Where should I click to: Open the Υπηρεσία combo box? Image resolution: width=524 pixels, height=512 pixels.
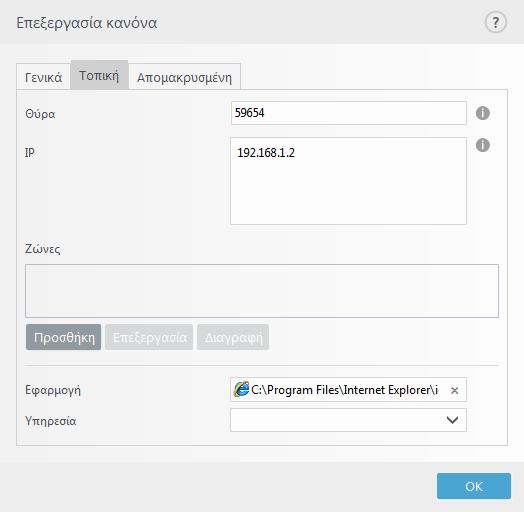pyautogui.click(x=348, y=420)
